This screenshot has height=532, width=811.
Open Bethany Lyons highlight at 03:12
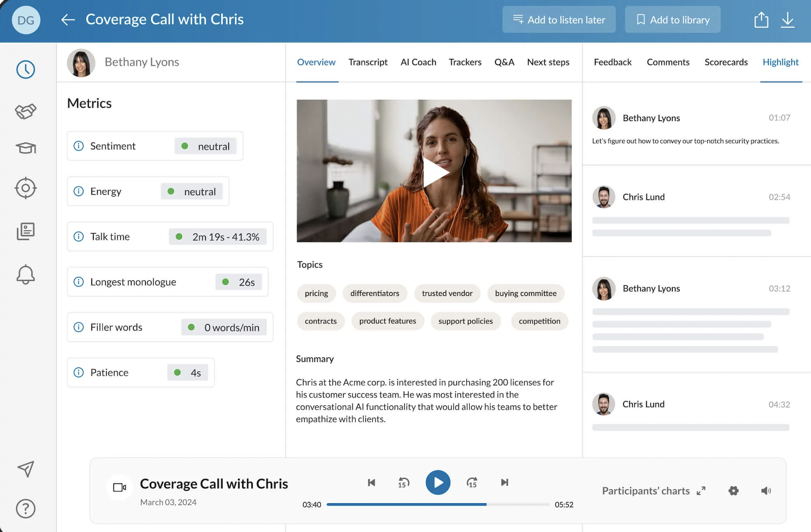[x=696, y=314]
